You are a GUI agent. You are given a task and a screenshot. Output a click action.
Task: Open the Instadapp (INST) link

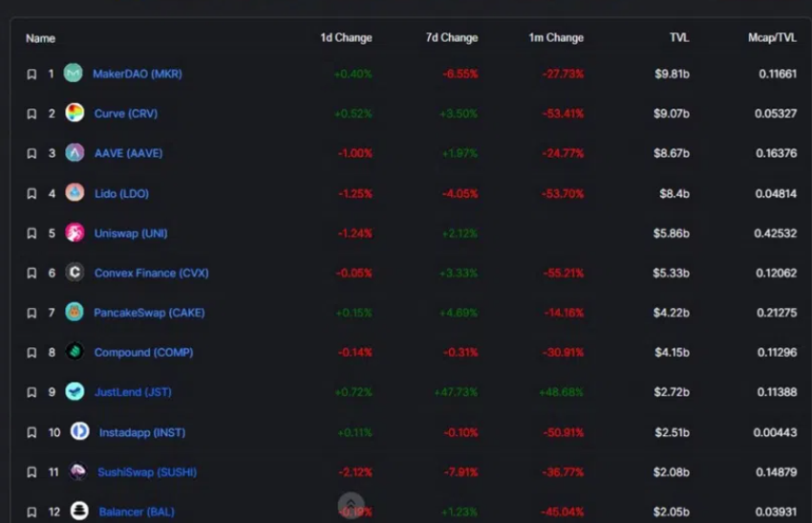pyautogui.click(x=142, y=432)
